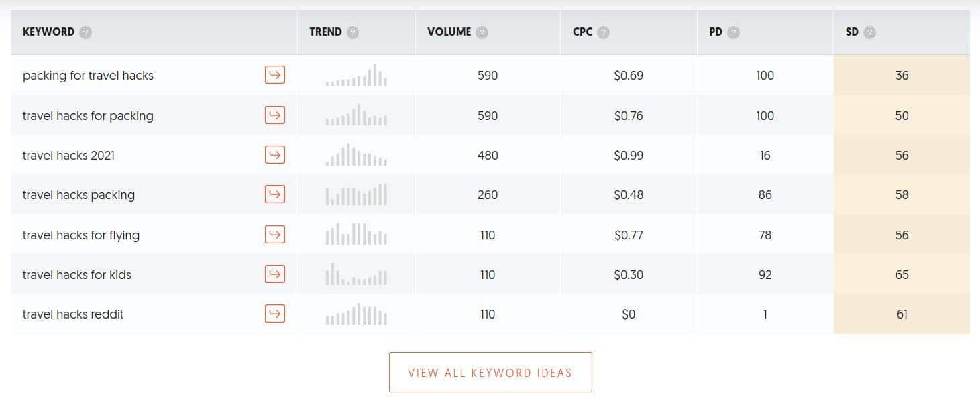This screenshot has width=980, height=403.
Task: Open arrow icon for travel hacks reddit
Action: 275,314
